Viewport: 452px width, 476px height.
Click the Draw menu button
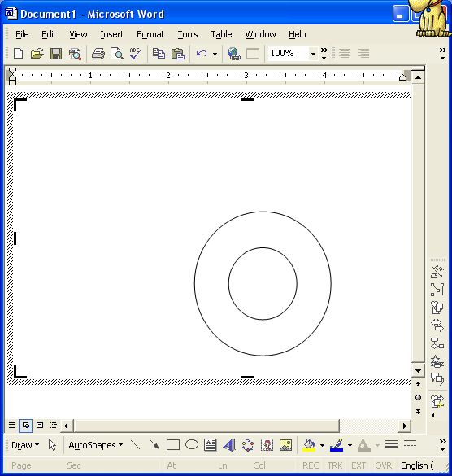pos(25,445)
